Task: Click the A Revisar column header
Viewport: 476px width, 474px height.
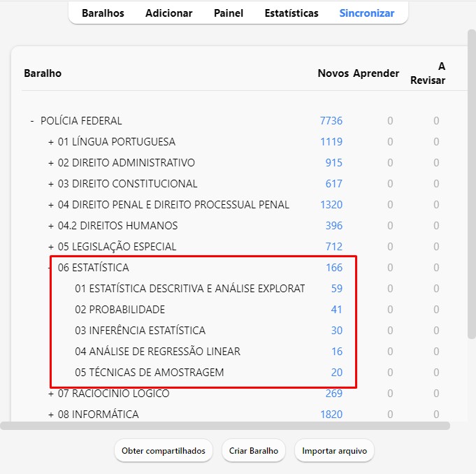Action: click(428, 73)
